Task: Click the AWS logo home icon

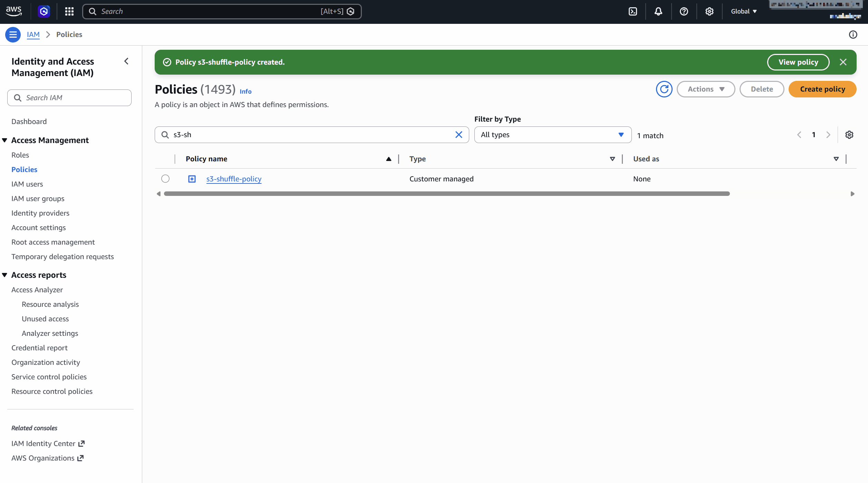Action: click(x=14, y=11)
